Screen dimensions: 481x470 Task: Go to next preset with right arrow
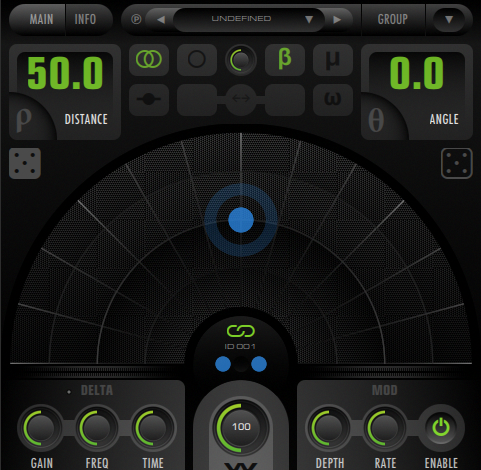point(337,20)
